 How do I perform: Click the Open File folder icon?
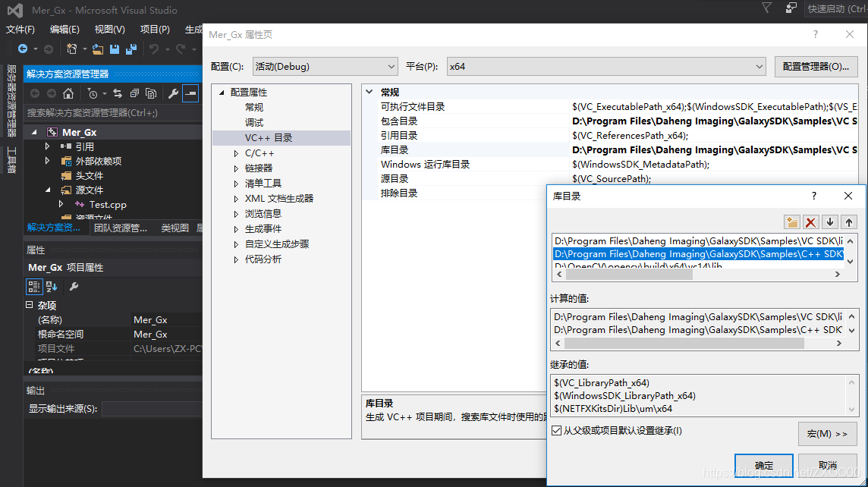pos(98,49)
